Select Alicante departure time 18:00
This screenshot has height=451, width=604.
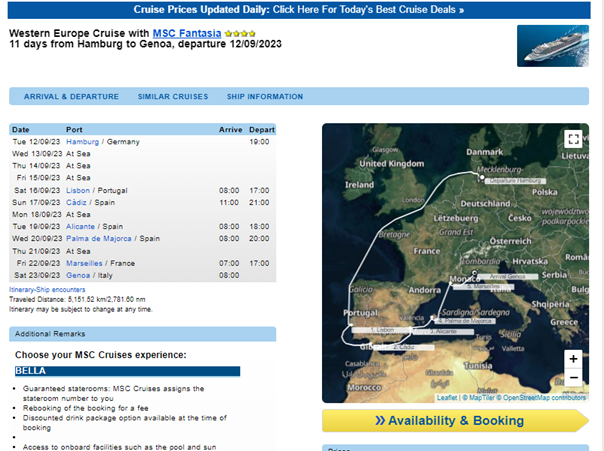(259, 226)
